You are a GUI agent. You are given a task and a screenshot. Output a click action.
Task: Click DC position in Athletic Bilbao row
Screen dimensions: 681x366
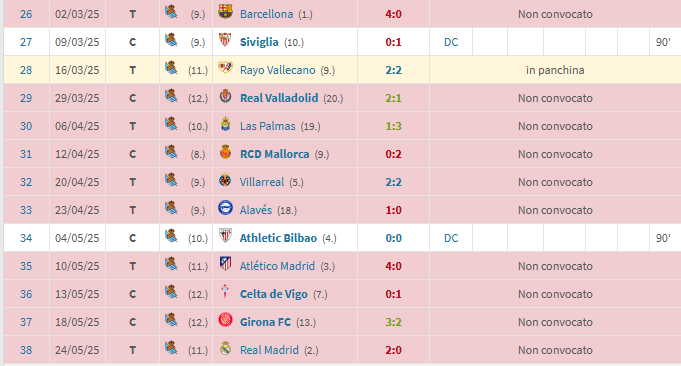click(451, 238)
